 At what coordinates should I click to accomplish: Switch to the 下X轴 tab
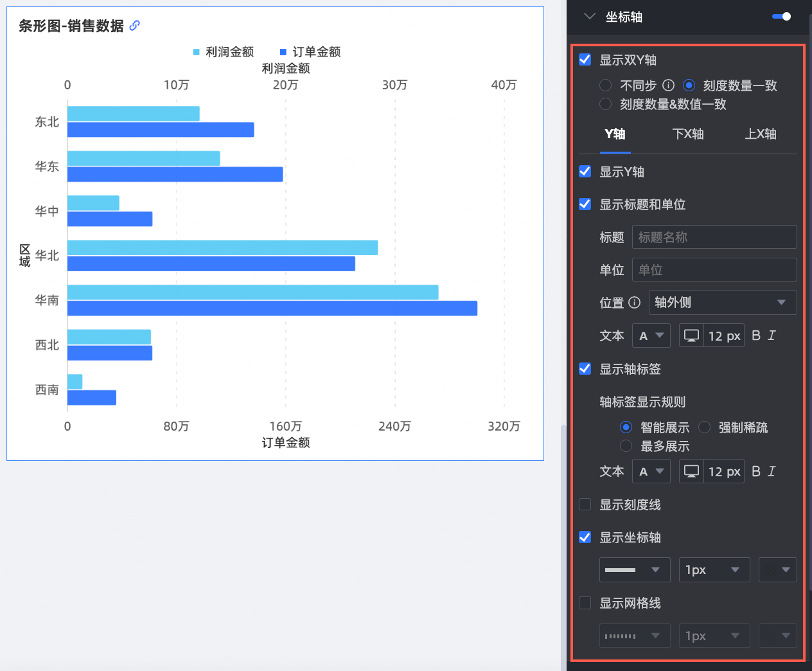[x=687, y=134]
